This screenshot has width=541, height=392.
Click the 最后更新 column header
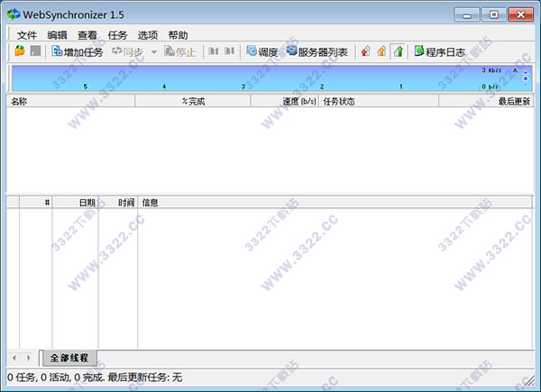click(486, 101)
